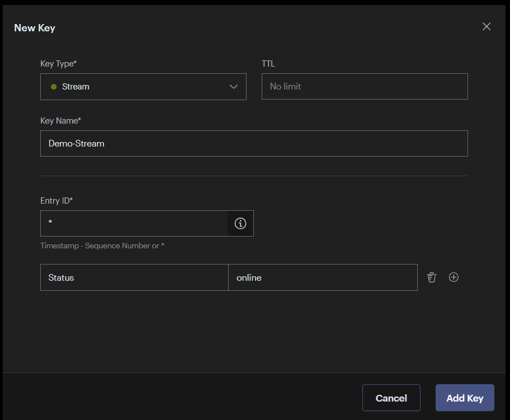Expand the Stream type selector chevron

pyautogui.click(x=234, y=87)
